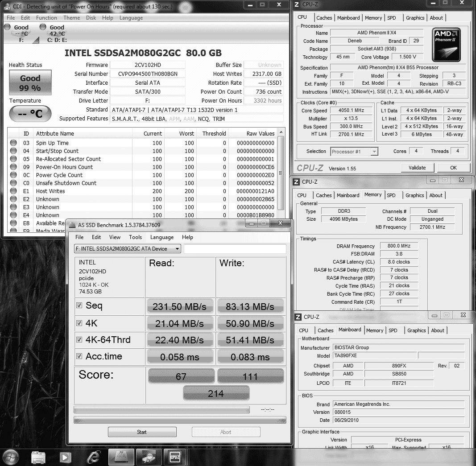
Task: Open the Tools menu in AS SSD
Action: click(x=135, y=237)
